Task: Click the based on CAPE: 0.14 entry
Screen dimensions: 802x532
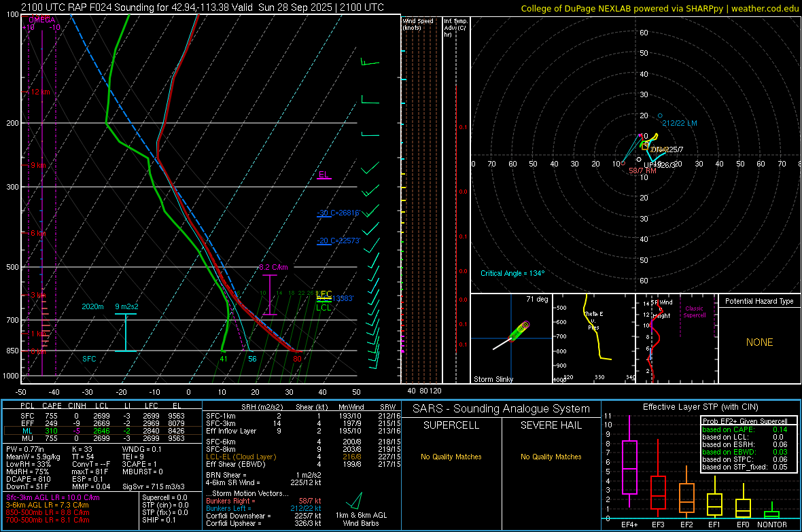Action: point(745,429)
